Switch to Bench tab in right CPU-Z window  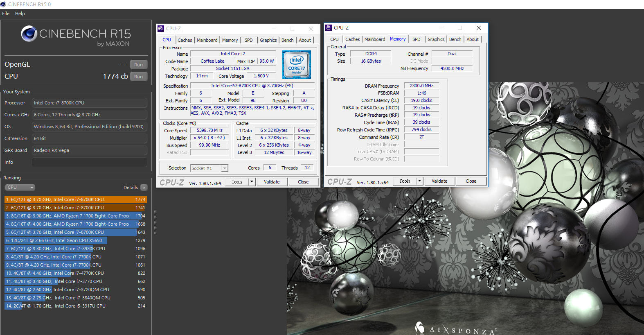(x=455, y=39)
